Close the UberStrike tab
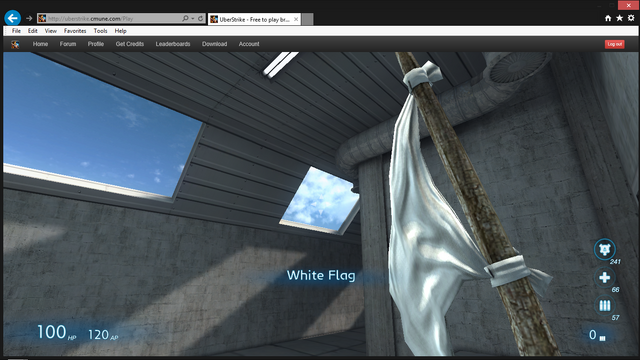The height and width of the screenshot is (360, 640). 296,19
